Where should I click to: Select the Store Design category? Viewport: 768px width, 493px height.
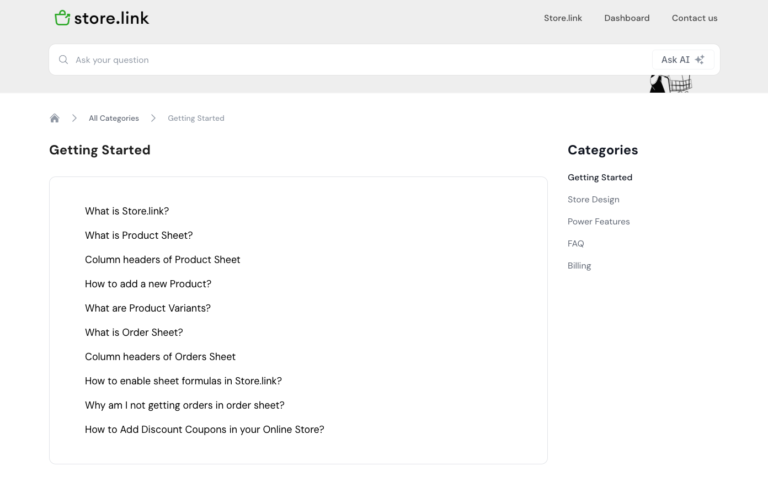(593, 200)
